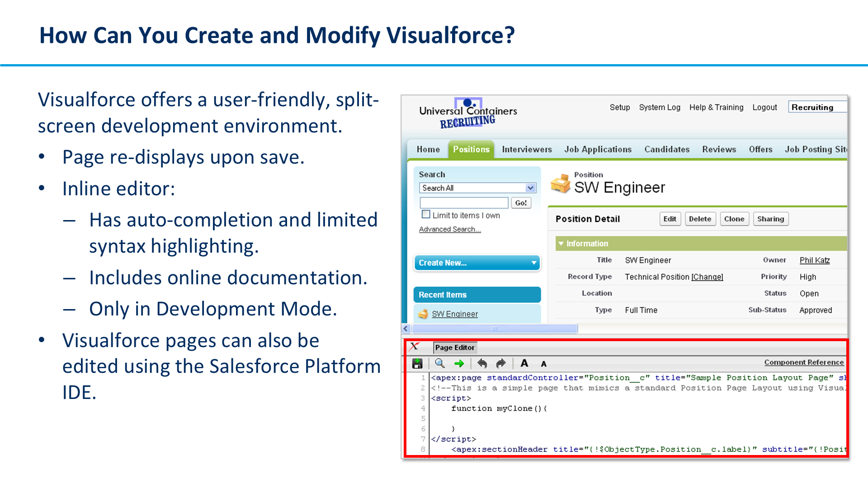868x488 pixels.
Task: Click the Recent Items header
Action: click(477, 295)
